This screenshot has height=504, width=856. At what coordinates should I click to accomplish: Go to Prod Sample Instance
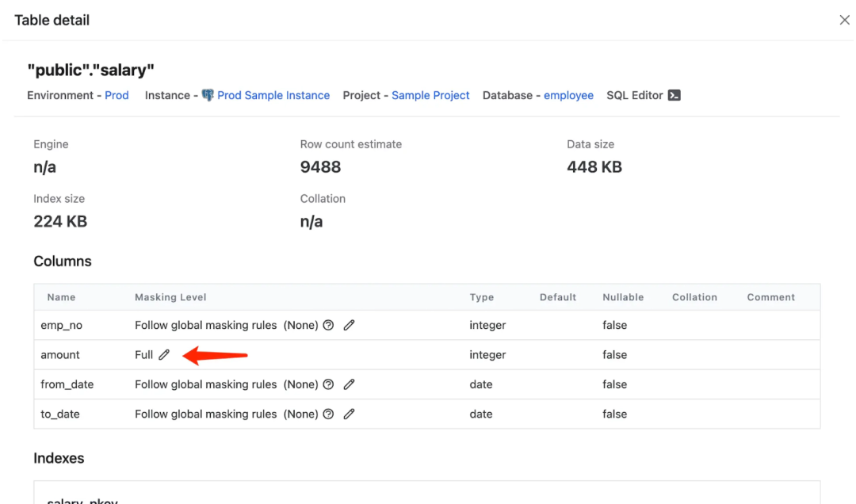coord(273,95)
